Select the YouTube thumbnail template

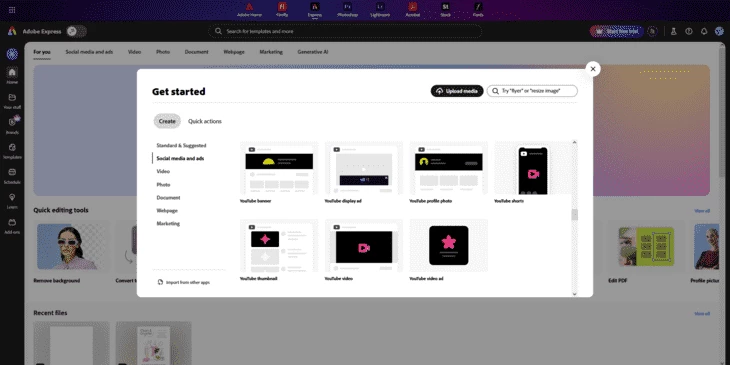279,250
